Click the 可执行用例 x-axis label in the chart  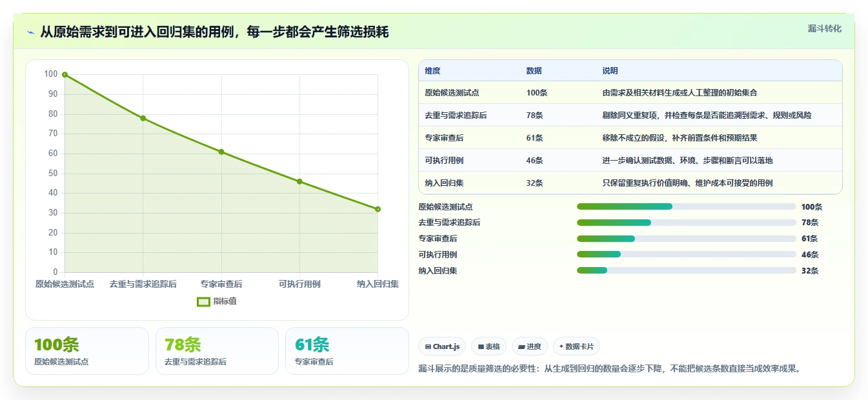[x=299, y=284]
